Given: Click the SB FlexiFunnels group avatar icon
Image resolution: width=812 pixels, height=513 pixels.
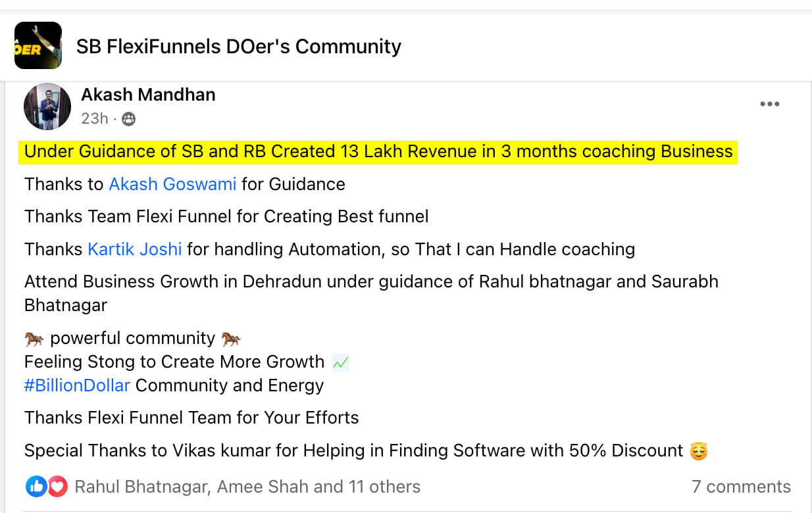Looking at the screenshot, I should [38, 45].
